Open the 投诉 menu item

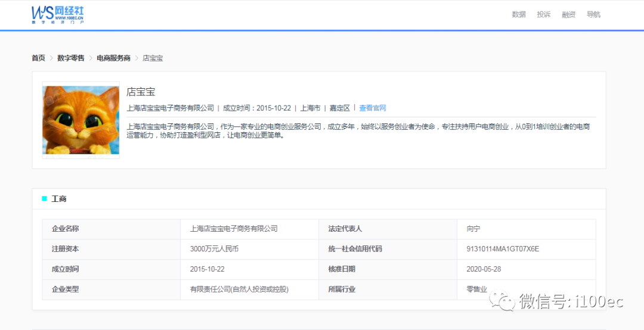[x=544, y=14]
